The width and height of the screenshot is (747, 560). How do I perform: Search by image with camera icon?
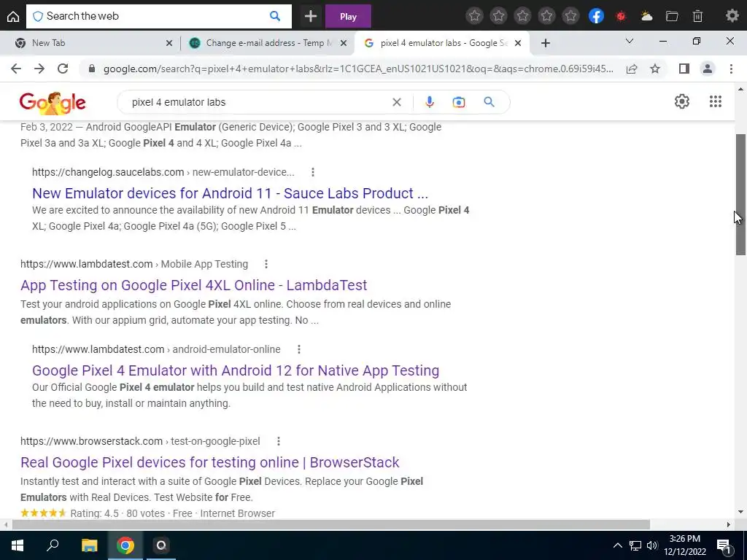(x=458, y=102)
